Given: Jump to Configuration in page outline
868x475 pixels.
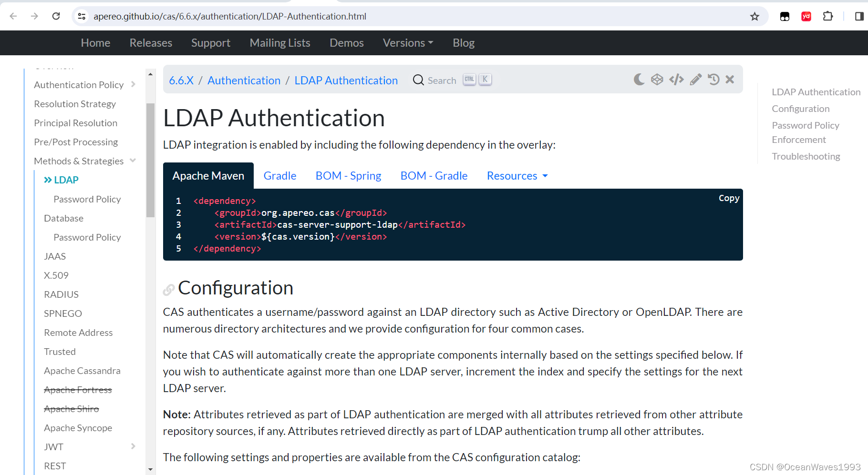Looking at the screenshot, I should tap(801, 109).
